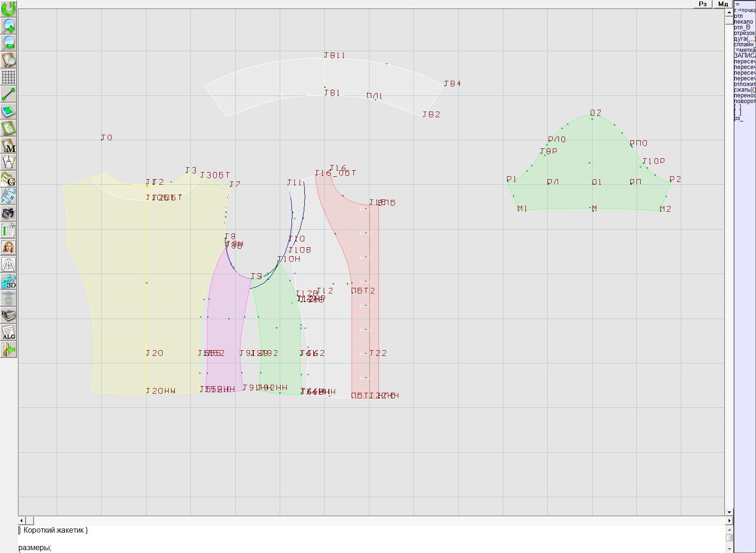
Task: Click the Мд button
Action: click(x=723, y=4)
